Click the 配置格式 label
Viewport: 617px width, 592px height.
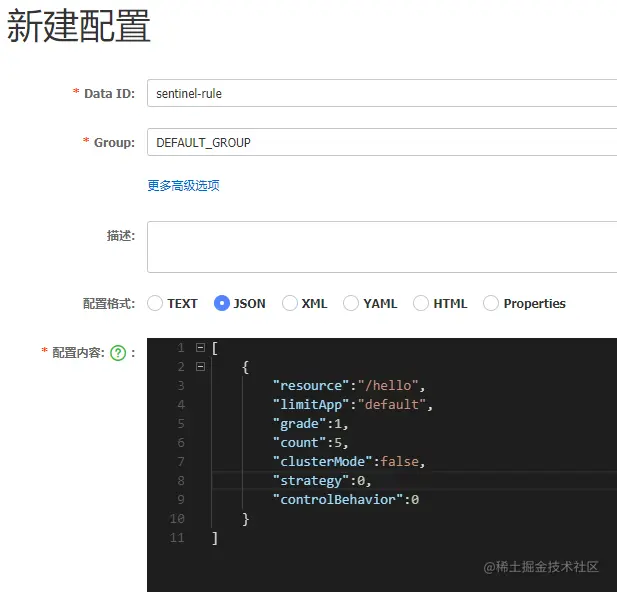[x=109, y=303]
